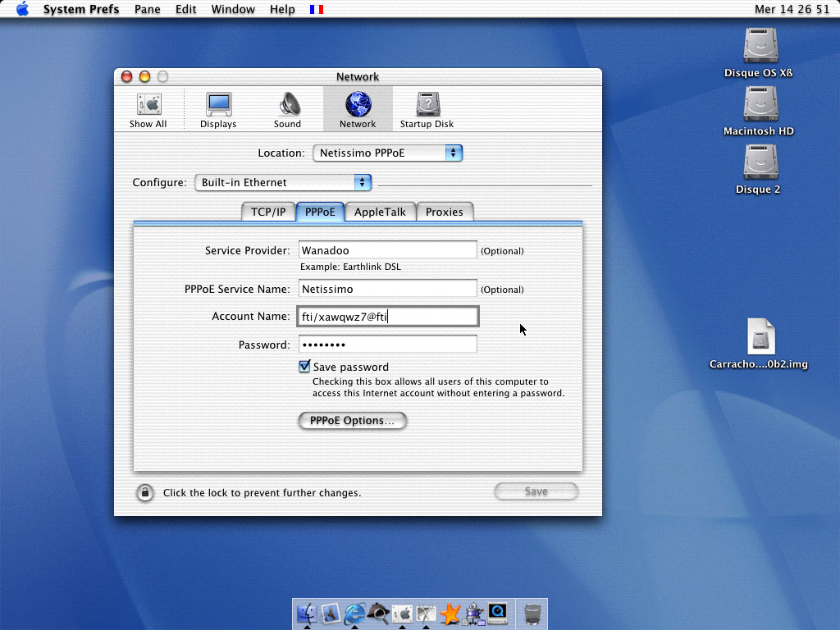This screenshot has width=840, height=630.
Task: Open the Sound preference pane
Action: click(x=287, y=109)
